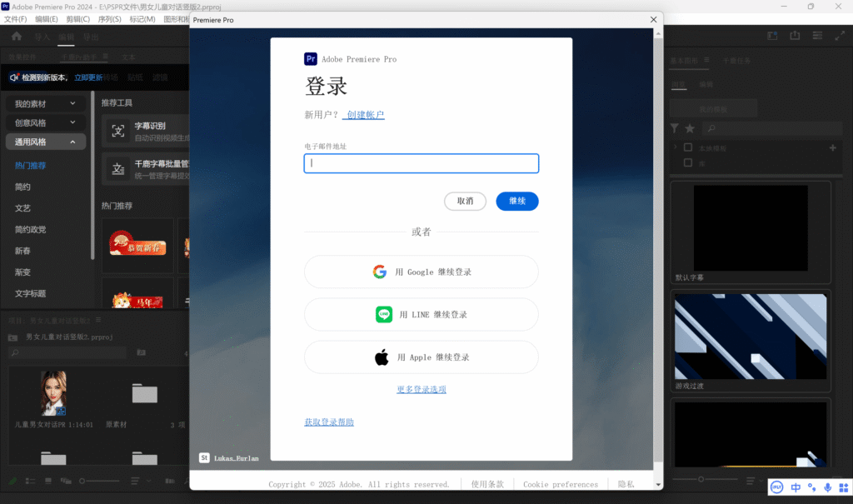Open the 文件 menu
Screen dimensions: 853x504
point(17,17)
